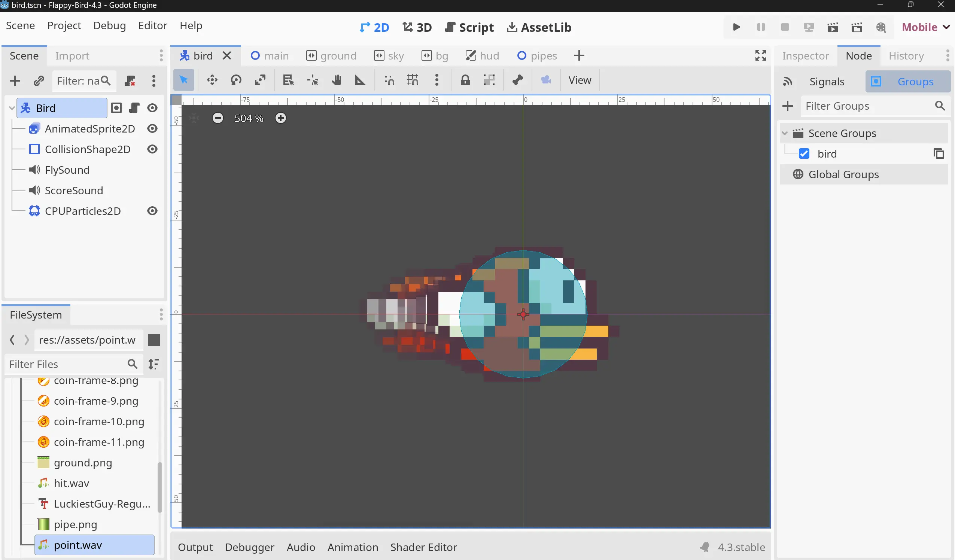Viewport: 955px width, 560px height.
Task: Open the Animation bottom panel
Action: 352,547
